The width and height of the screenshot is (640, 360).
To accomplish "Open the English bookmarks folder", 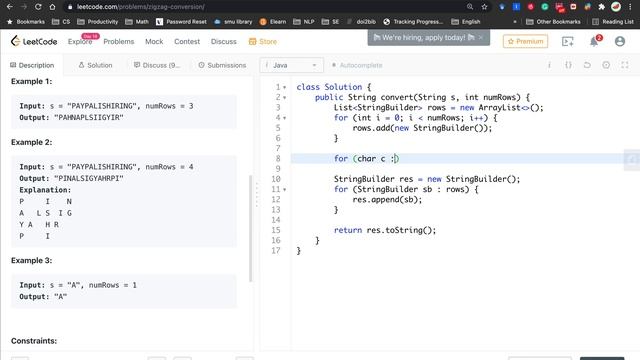I will (x=466, y=22).
